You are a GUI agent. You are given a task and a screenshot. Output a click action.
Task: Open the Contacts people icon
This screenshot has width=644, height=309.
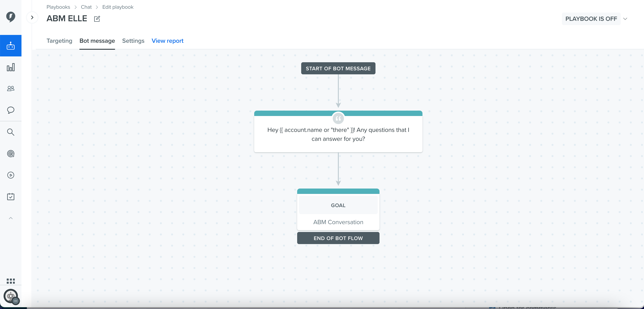click(11, 89)
